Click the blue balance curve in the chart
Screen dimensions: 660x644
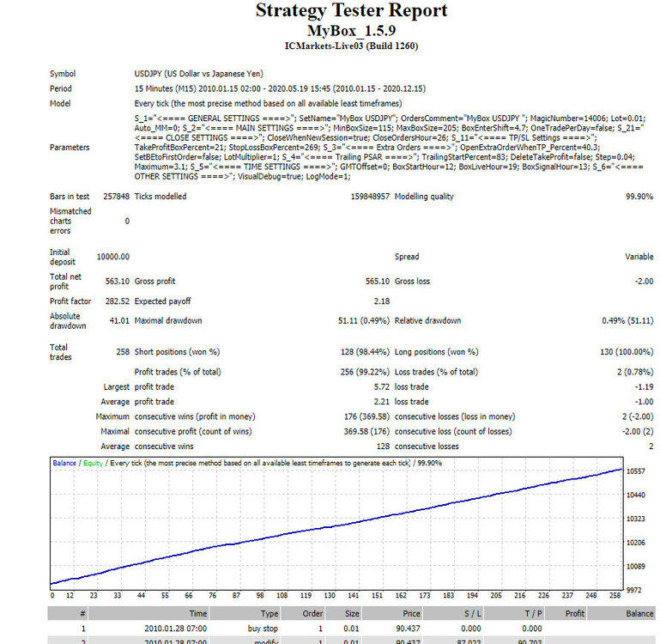point(336,526)
